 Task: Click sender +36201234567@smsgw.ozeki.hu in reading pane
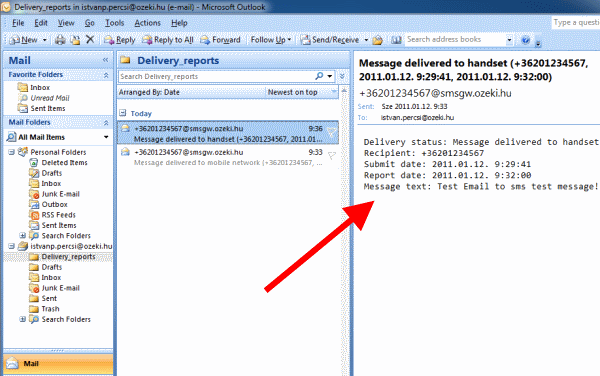click(x=435, y=93)
